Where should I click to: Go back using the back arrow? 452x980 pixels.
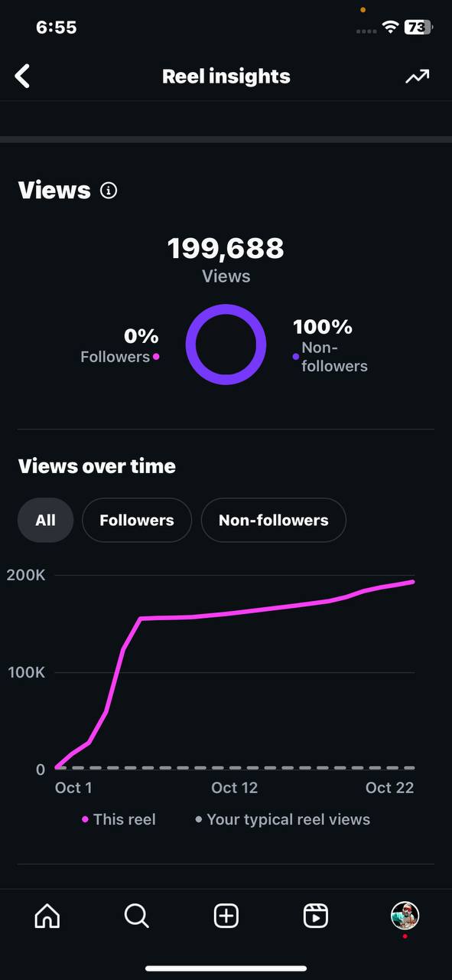pos(22,76)
